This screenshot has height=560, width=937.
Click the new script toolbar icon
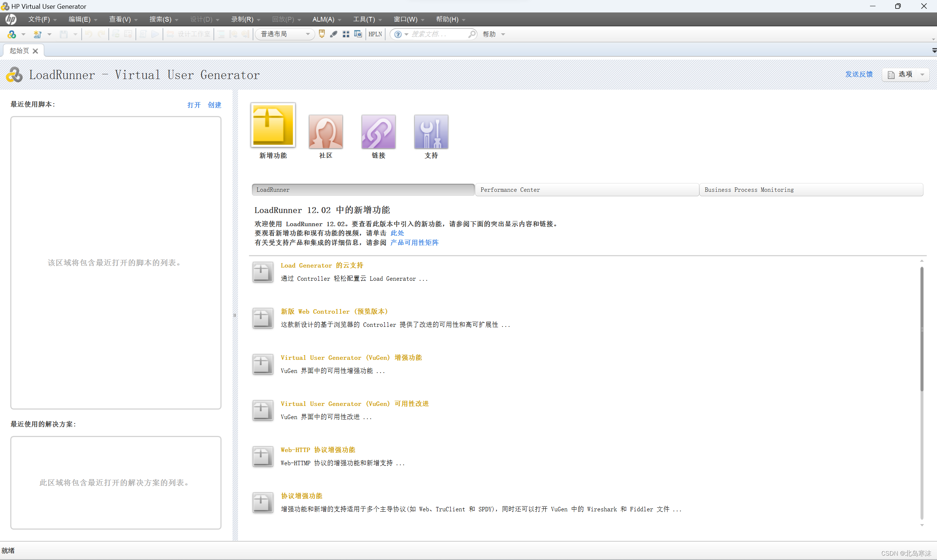(x=37, y=34)
